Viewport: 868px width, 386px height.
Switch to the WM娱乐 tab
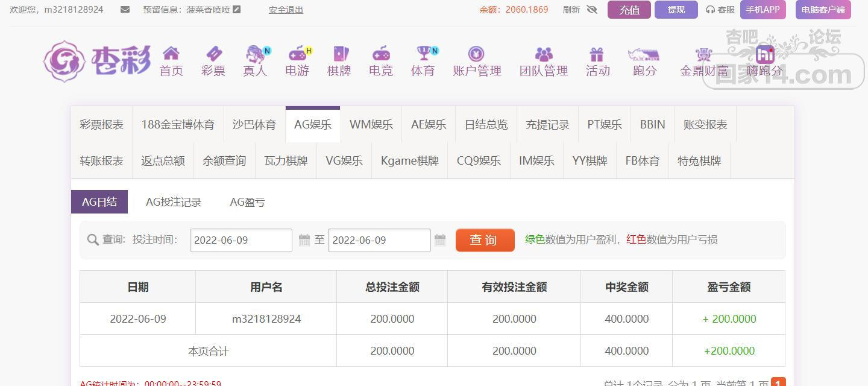click(x=371, y=125)
